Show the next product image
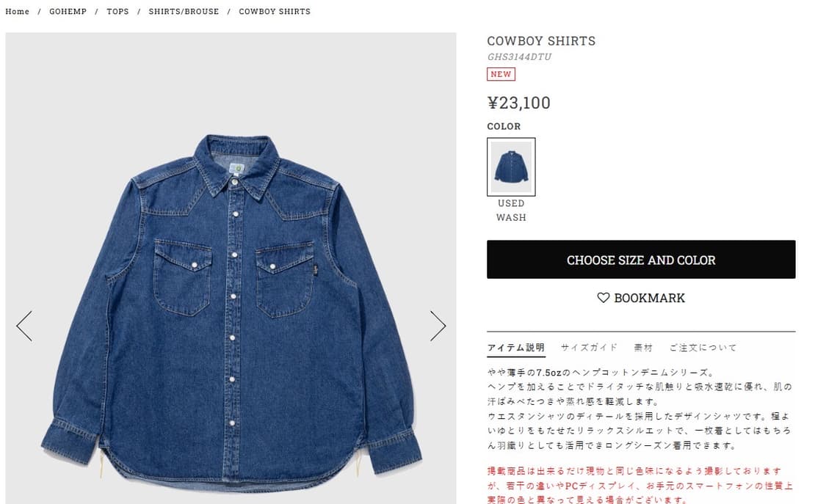 [438, 326]
